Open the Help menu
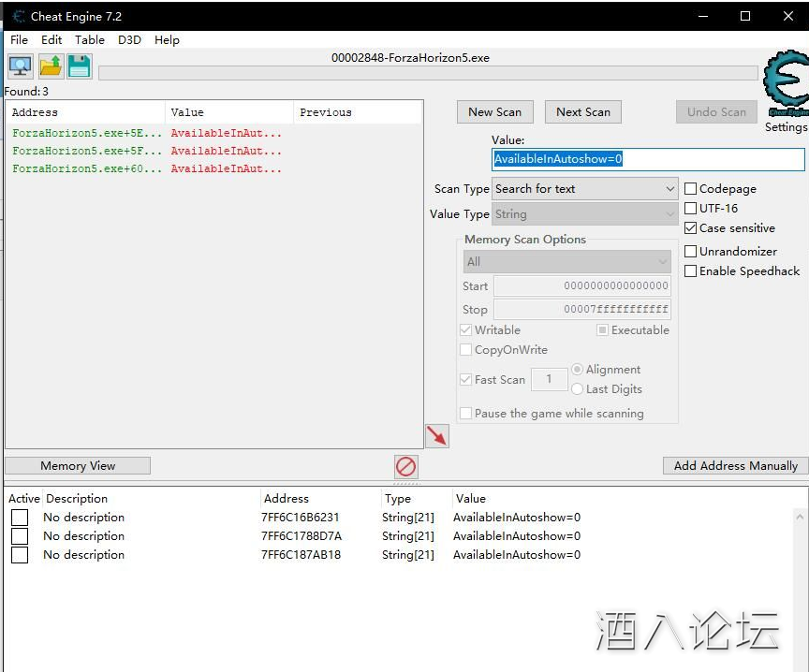 pyautogui.click(x=168, y=39)
